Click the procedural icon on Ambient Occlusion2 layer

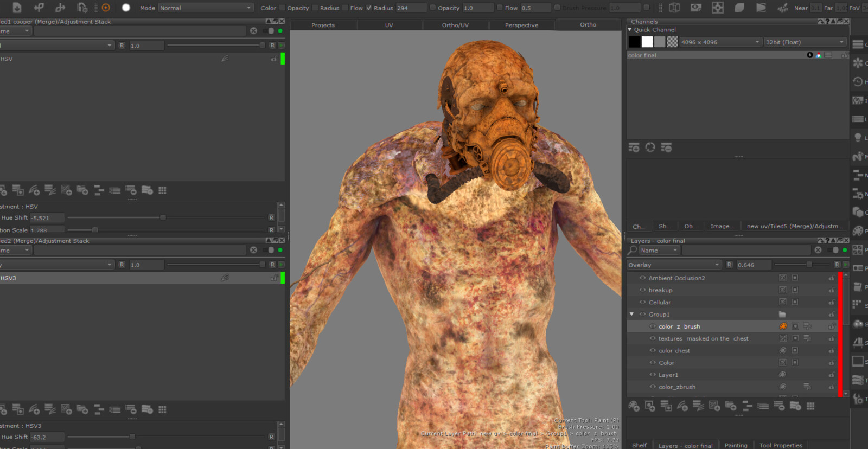pos(783,278)
